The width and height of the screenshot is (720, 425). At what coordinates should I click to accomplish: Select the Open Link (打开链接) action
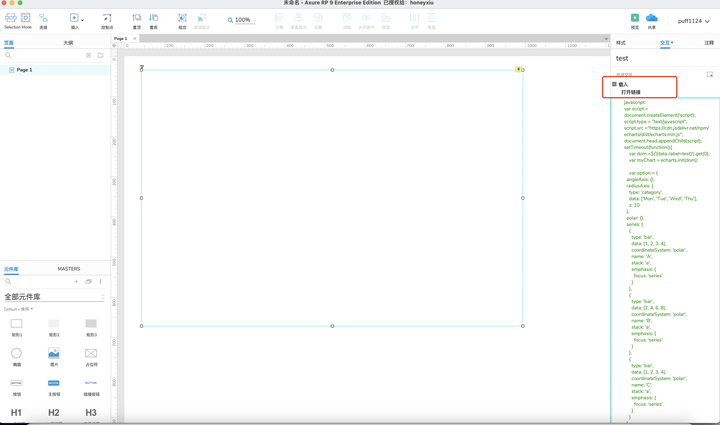(x=631, y=92)
